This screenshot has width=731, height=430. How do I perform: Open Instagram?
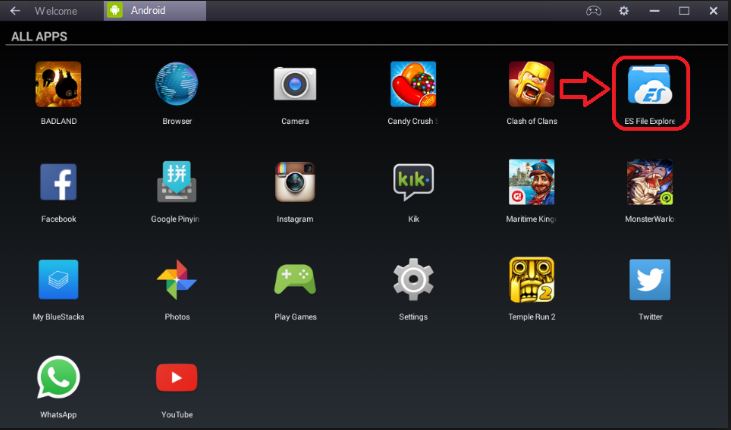click(x=295, y=182)
